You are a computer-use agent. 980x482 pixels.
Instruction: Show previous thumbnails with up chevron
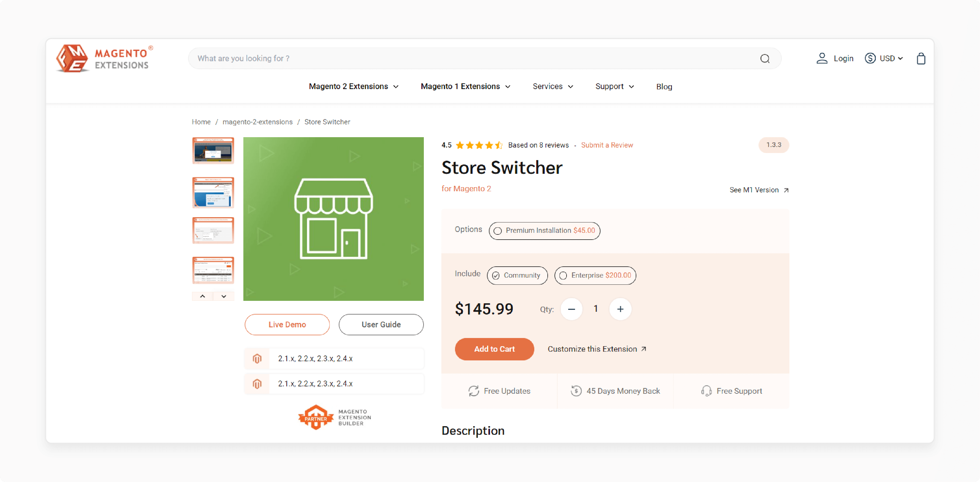(202, 296)
